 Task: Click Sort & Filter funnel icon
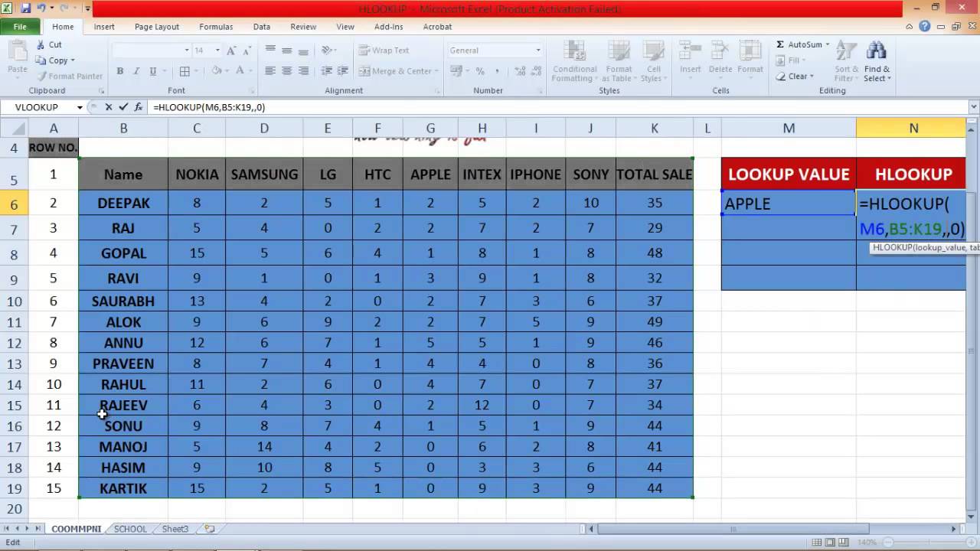[x=845, y=51]
